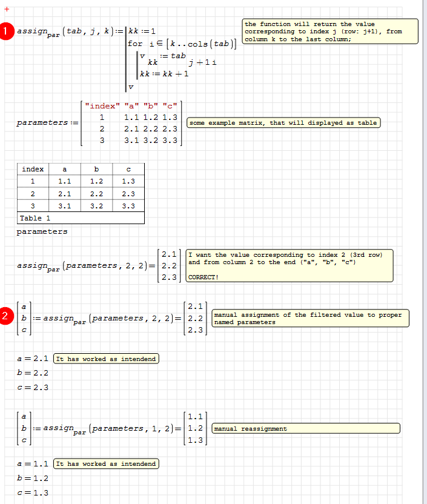Click the 'manual reassignment' comment box
Image resolution: width=427 pixels, height=504 pixels.
pos(306,428)
